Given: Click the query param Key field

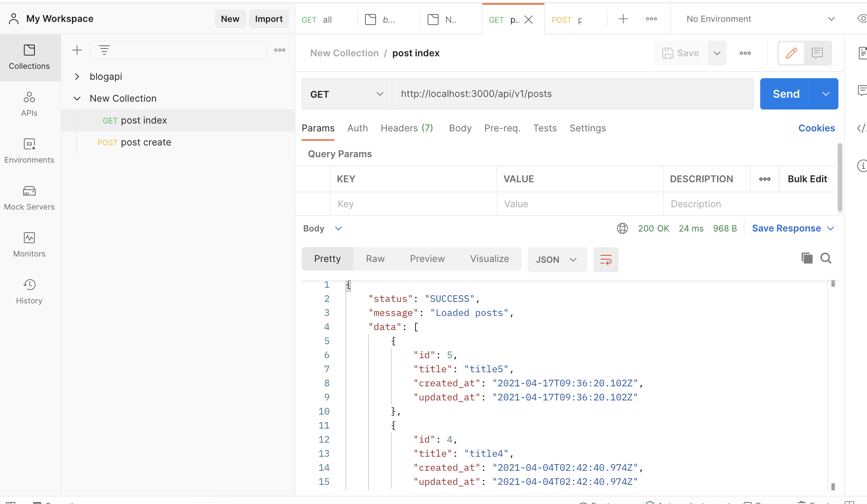Looking at the screenshot, I should pyautogui.click(x=414, y=204).
